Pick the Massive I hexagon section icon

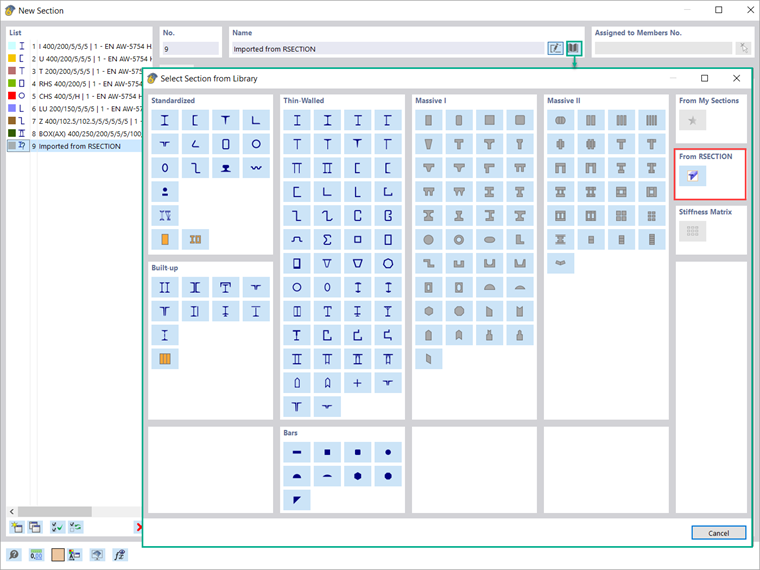click(x=428, y=311)
